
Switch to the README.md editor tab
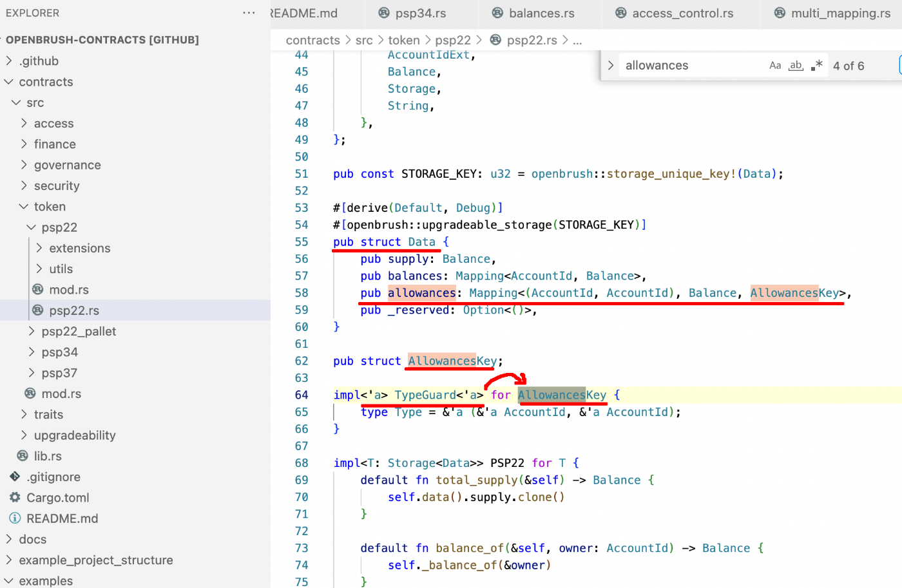[x=304, y=13]
